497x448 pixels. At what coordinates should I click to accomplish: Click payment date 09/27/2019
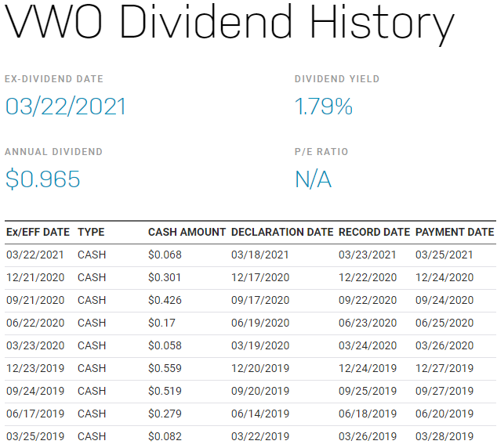pos(444,391)
